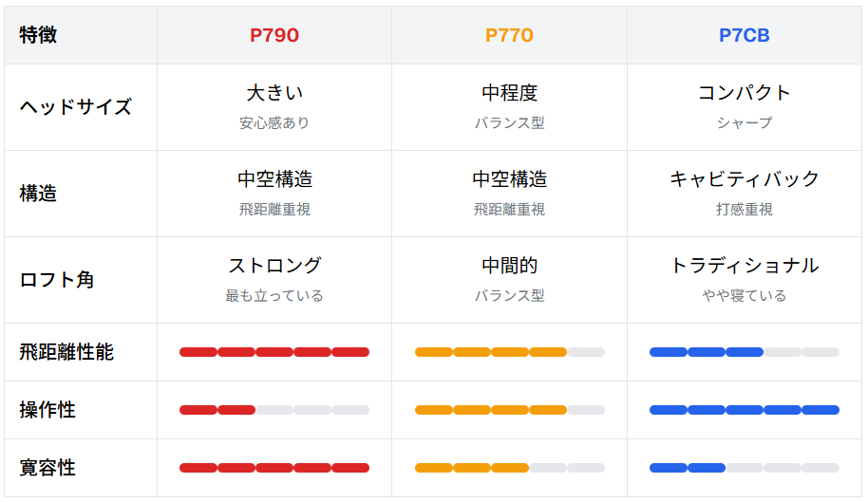Click the orange P770 寛容性 rating bar

(509, 468)
